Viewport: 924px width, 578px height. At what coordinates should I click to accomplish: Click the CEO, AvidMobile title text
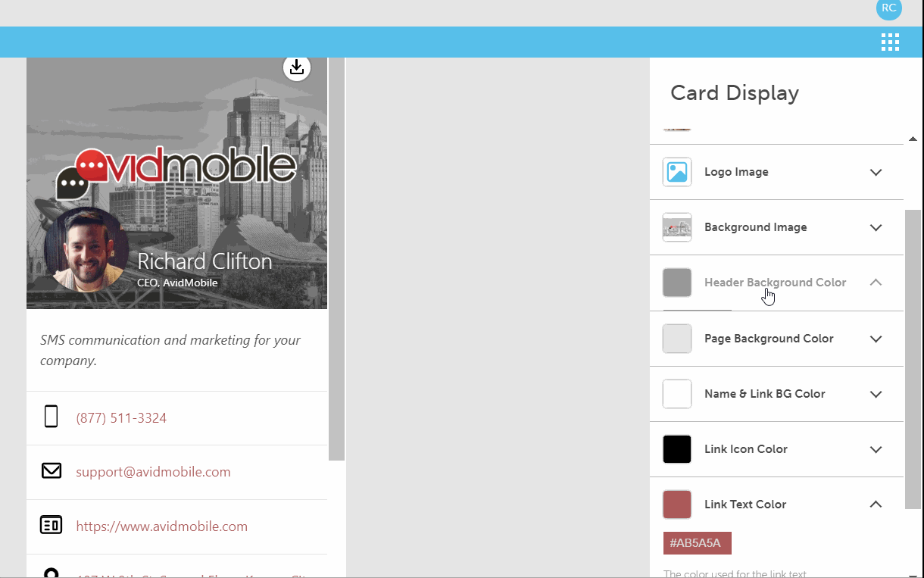pyautogui.click(x=177, y=283)
